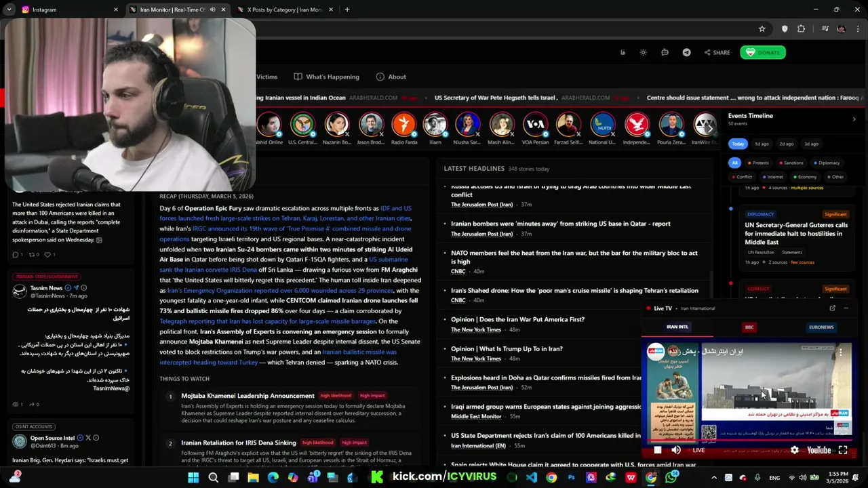Open Pouria Zeraati story avatar

pyautogui.click(x=671, y=125)
